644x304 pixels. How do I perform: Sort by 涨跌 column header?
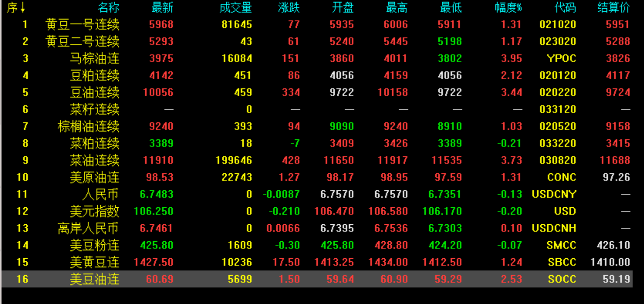tap(289, 8)
